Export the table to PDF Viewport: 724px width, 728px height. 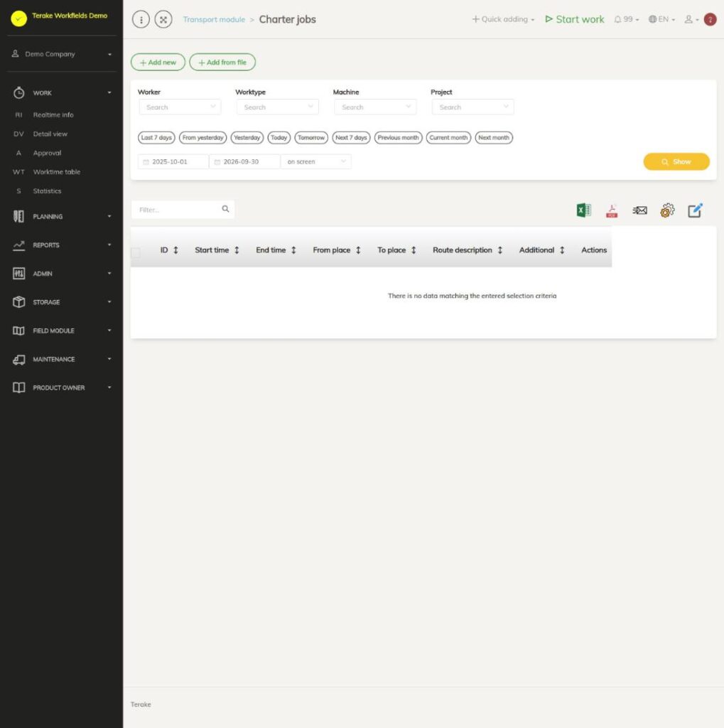coord(612,210)
